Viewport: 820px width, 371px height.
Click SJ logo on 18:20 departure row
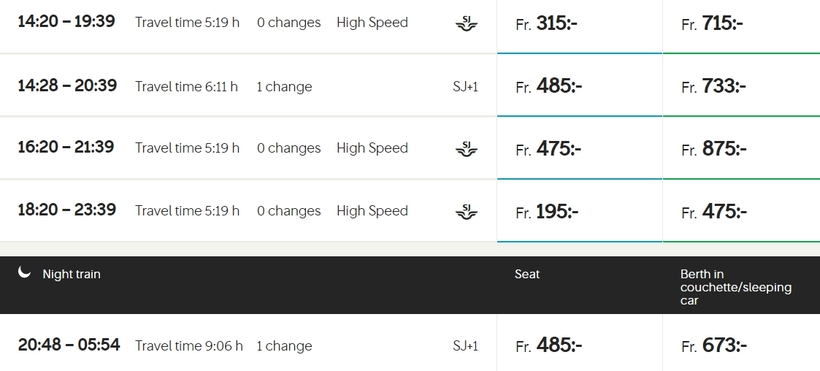(466, 211)
